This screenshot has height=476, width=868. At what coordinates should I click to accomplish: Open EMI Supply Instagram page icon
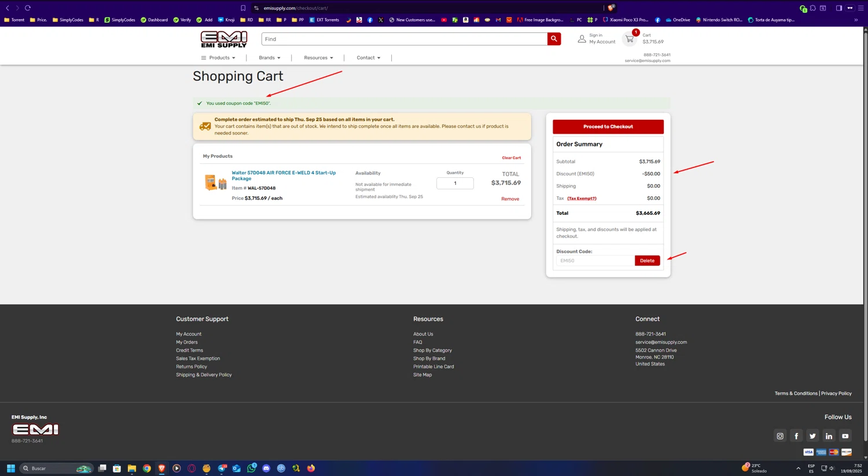[780, 436]
